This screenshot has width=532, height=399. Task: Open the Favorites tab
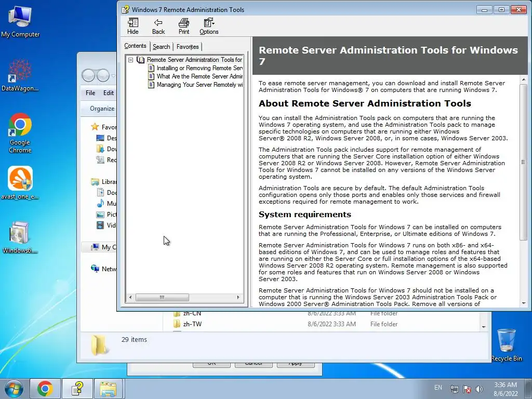coord(188,47)
